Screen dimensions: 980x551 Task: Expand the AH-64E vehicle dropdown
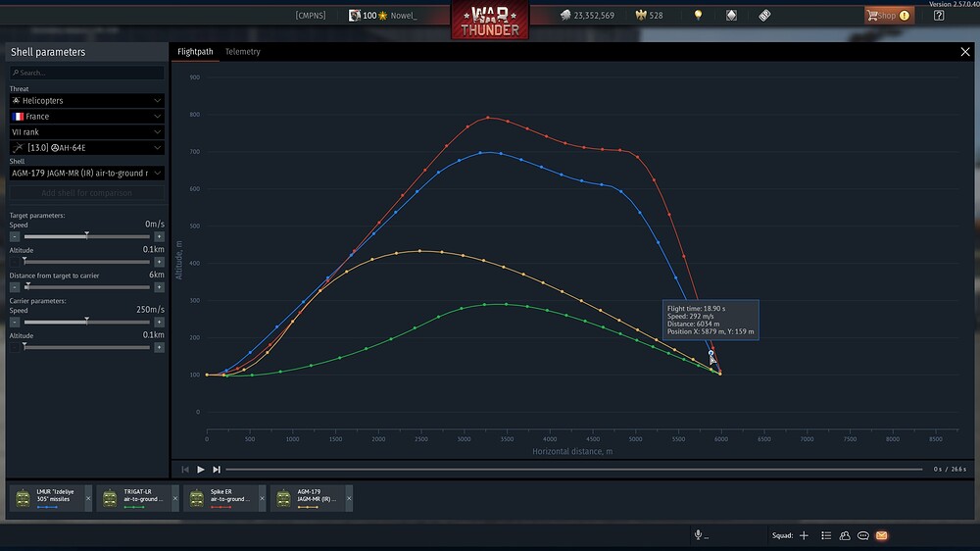click(87, 148)
